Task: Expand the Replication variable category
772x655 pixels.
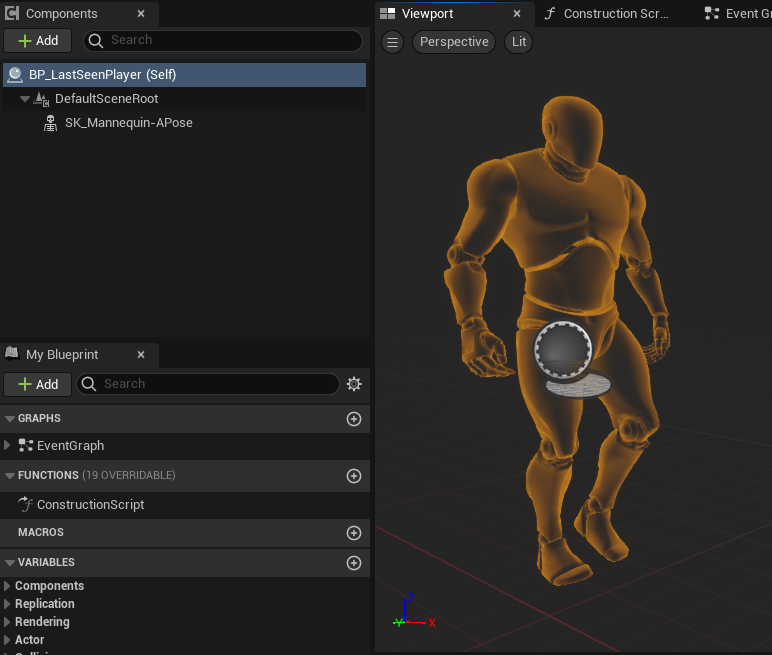Action: coord(7,604)
